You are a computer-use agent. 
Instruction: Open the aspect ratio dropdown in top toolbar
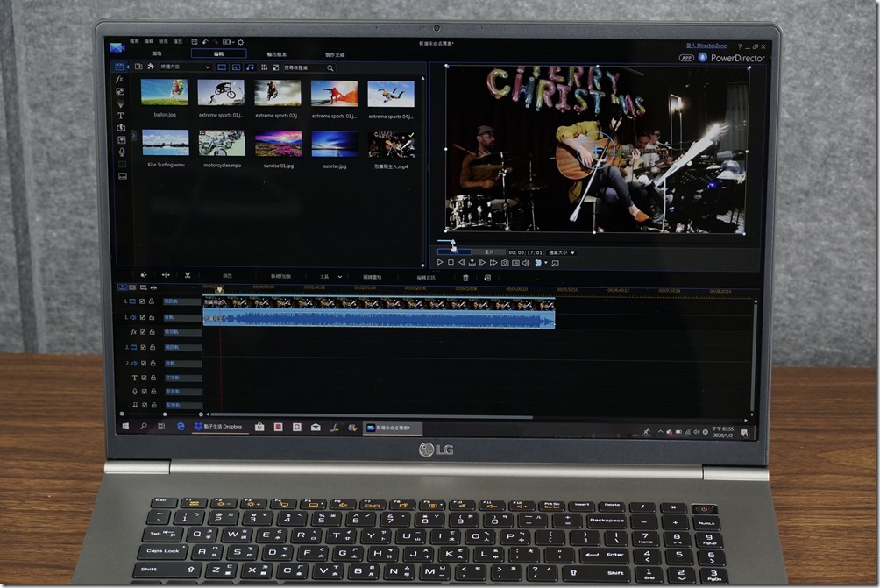click(228, 42)
